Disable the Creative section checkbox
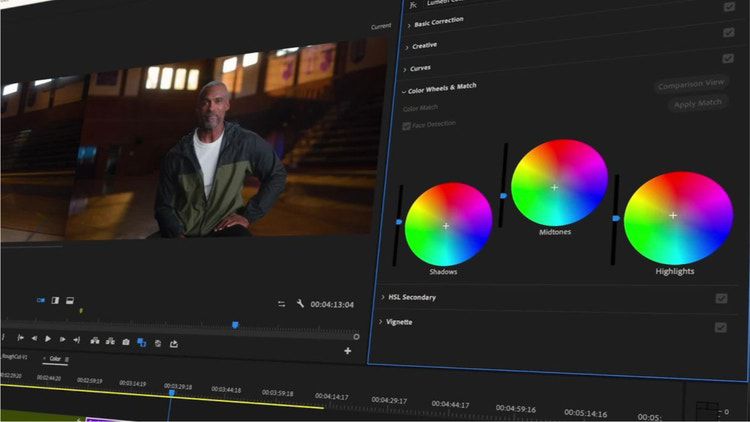Image resolution: width=750 pixels, height=422 pixels. coord(728,32)
